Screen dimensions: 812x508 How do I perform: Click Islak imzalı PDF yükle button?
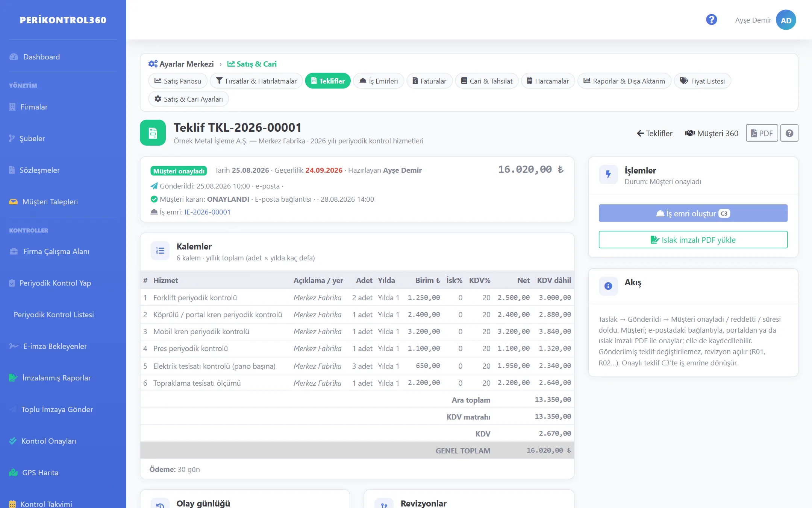pos(693,240)
